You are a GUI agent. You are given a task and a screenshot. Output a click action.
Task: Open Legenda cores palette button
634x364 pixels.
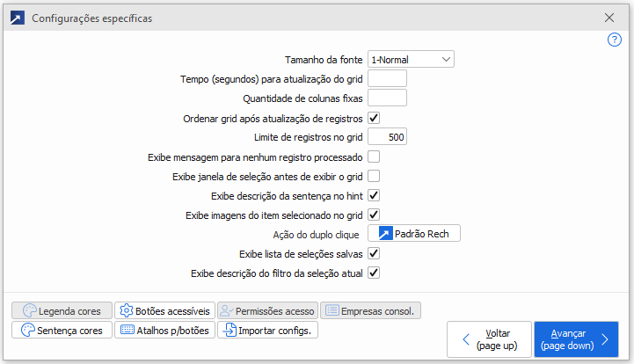pos(62,310)
